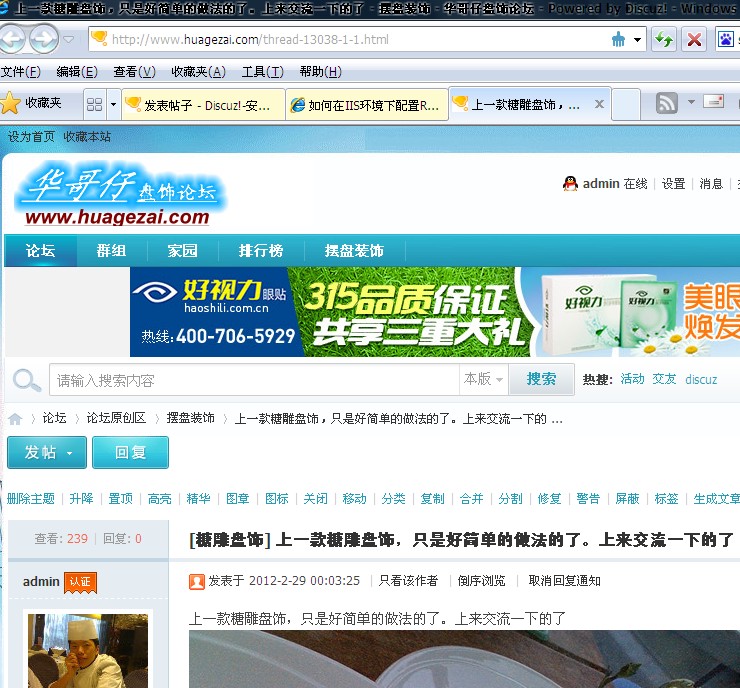The image size is (740, 688).
Task: Click the red X Stop button
Action: [x=694, y=40]
